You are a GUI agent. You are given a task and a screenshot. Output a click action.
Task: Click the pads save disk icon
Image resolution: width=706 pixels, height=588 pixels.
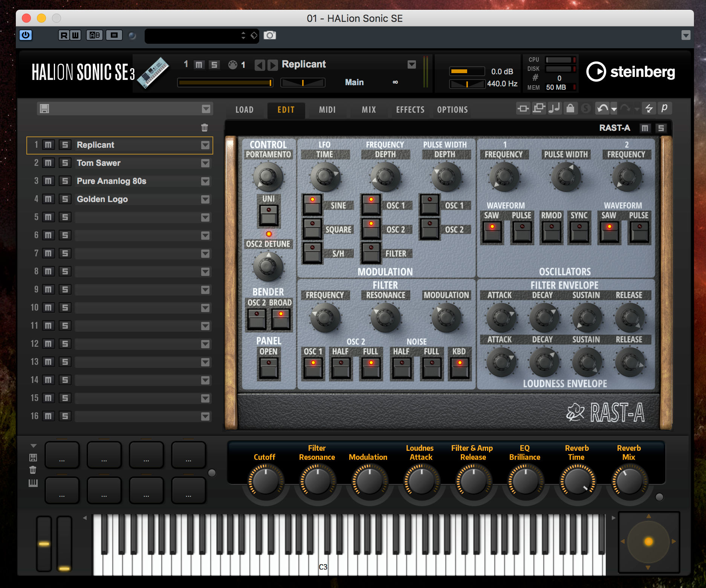coord(33,458)
